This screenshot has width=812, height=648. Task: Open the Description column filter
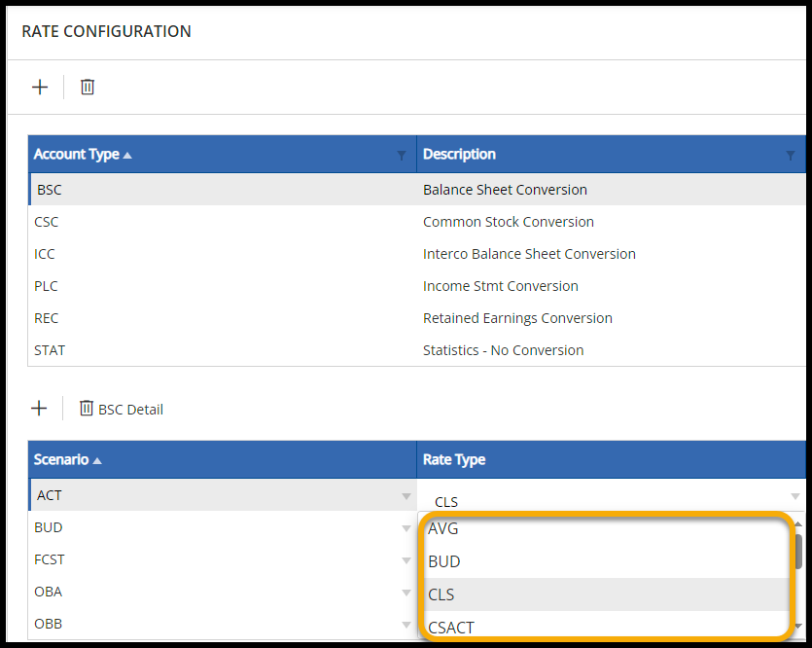pyautogui.click(x=790, y=156)
